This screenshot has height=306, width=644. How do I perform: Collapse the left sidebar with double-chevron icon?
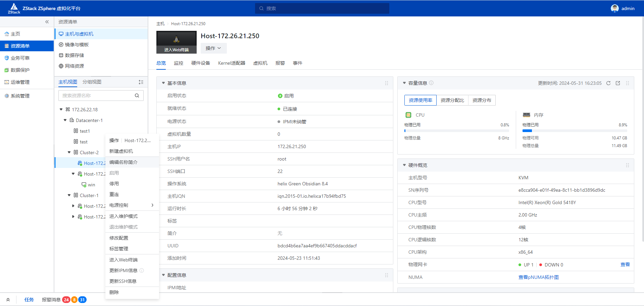point(47,22)
